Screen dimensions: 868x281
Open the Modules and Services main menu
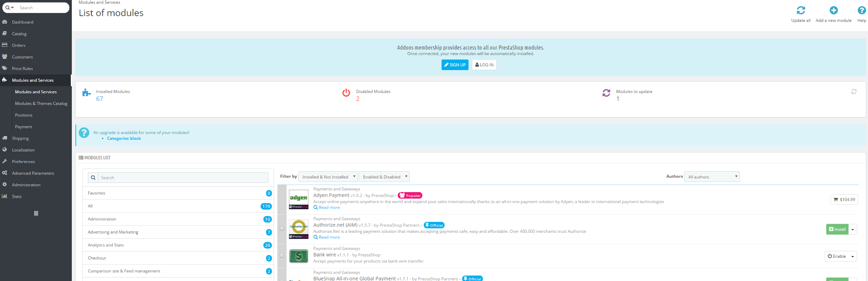coord(36,80)
